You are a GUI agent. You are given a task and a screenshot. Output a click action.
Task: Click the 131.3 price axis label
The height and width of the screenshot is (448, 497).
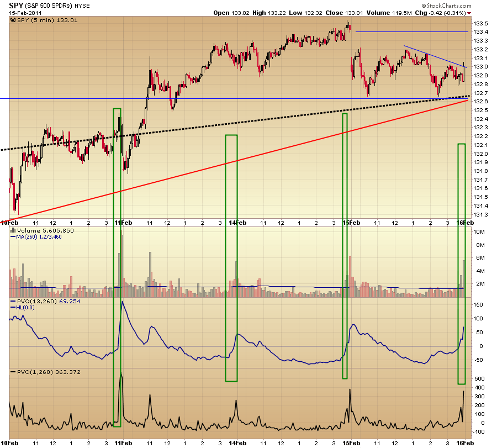pyautogui.click(x=480, y=215)
